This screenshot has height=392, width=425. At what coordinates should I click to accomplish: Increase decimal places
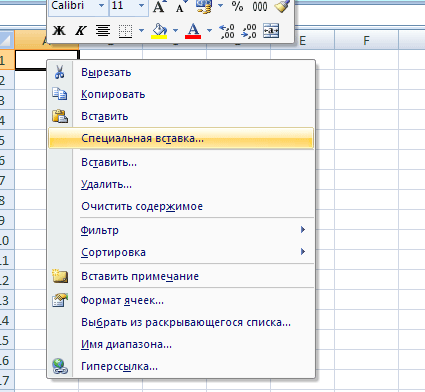227,31
